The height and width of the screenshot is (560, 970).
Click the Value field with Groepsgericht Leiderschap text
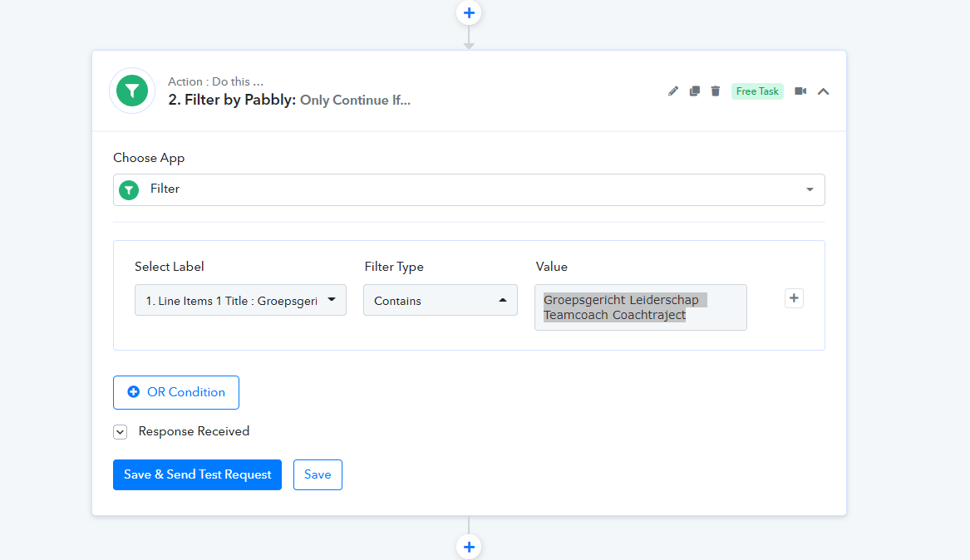(x=641, y=307)
